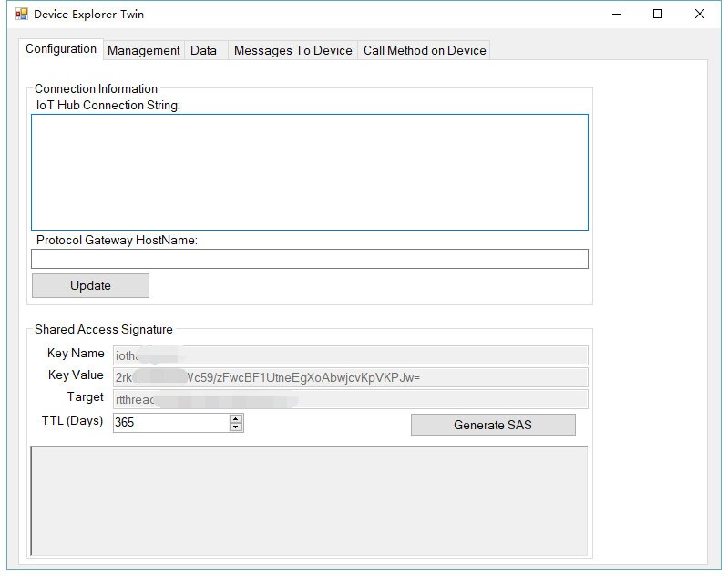Image resolution: width=728 pixels, height=576 pixels.
Task: Minimize the Device Explorer Twin window
Action: 616,15
